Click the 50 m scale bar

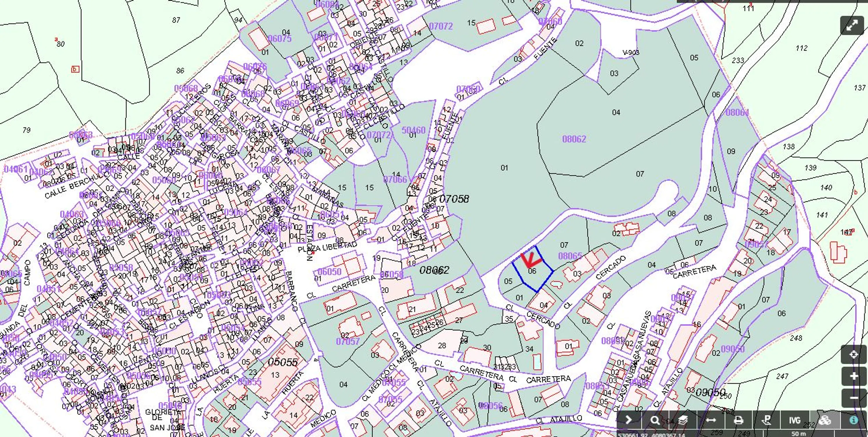798,434
